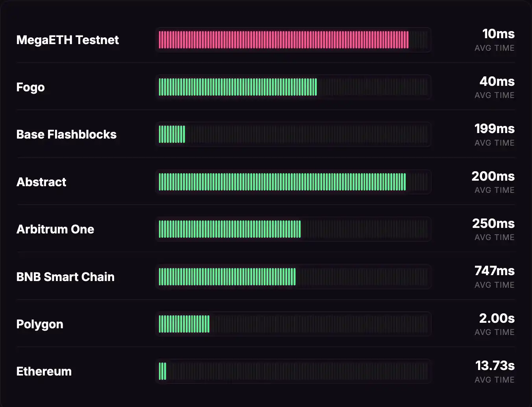Click the MegaETH Testnet chain label

point(67,40)
